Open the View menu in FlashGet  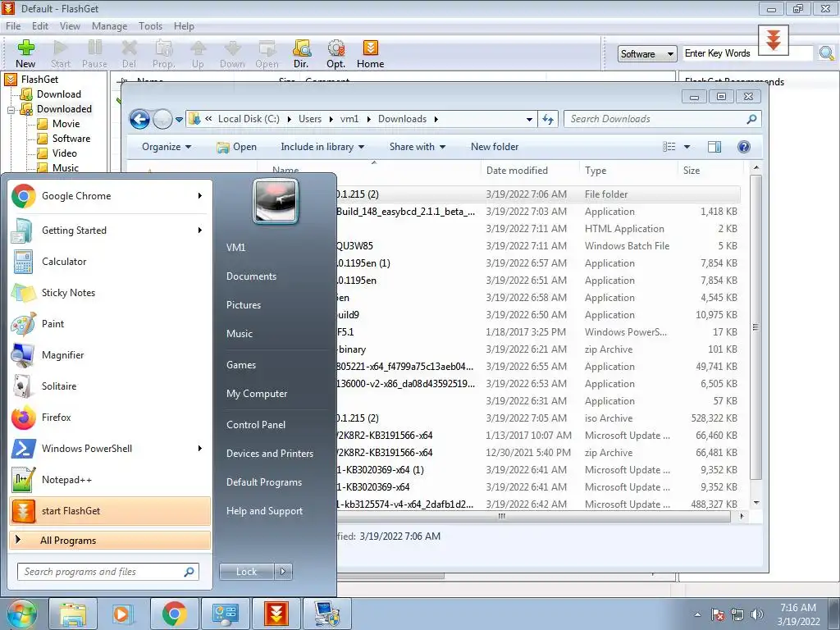point(70,25)
